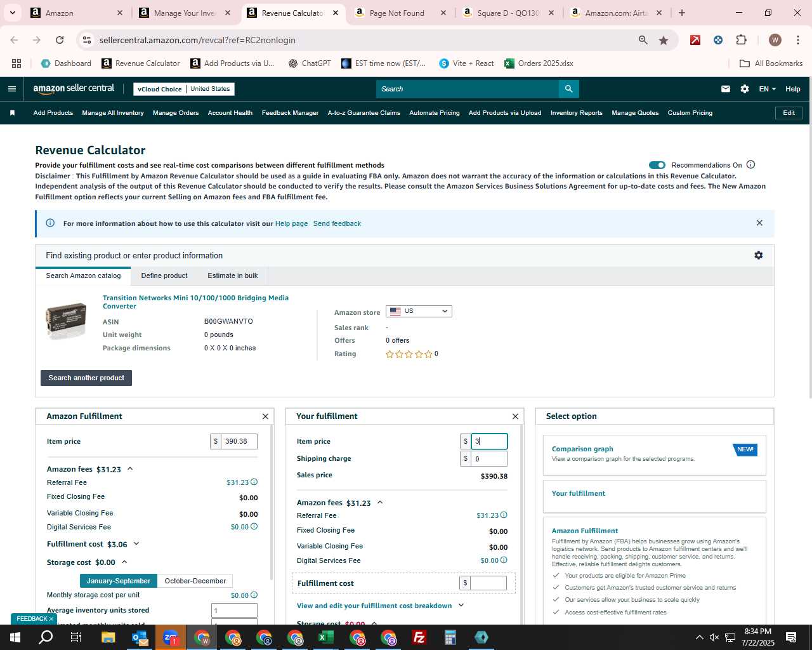Reload the browser page
812x650 pixels.
pyautogui.click(x=60, y=40)
